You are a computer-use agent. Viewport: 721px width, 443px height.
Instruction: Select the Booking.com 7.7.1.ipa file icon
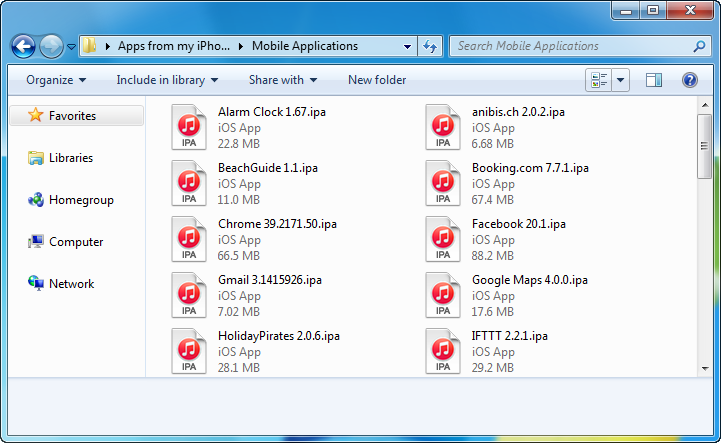click(x=443, y=183)
